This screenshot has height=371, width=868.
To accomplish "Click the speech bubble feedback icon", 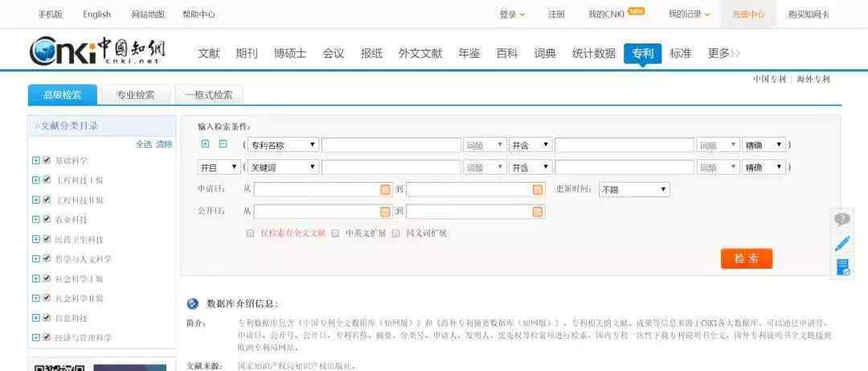I will click(x=841, y=220).
